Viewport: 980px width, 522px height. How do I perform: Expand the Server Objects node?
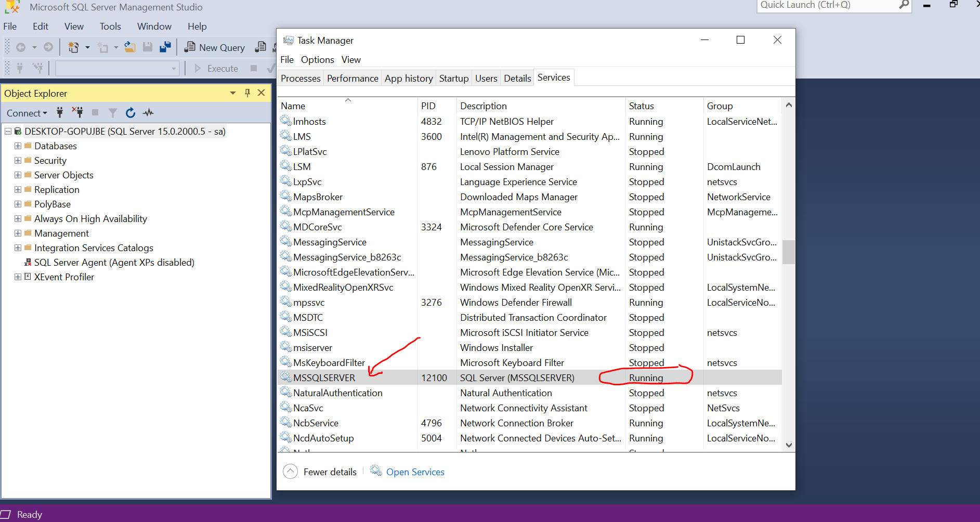pyautogui.click(x=18, y=175)
